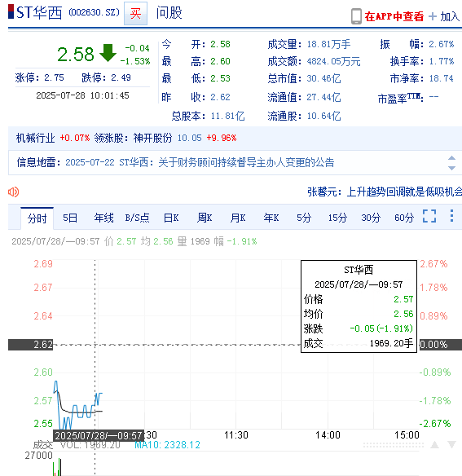
Task: Click the plus icon to add stock
Action: (x=433, y=16)
